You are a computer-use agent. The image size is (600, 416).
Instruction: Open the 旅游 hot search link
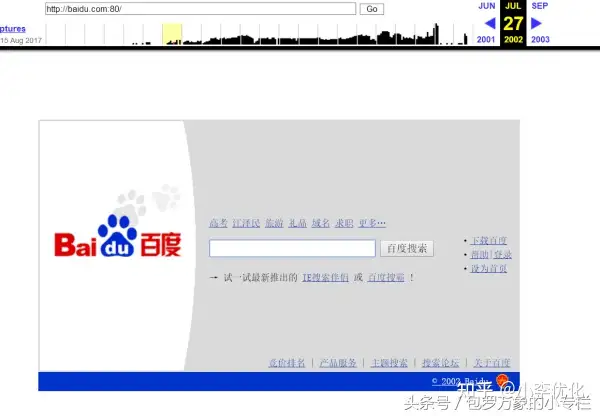coord(274,223)
